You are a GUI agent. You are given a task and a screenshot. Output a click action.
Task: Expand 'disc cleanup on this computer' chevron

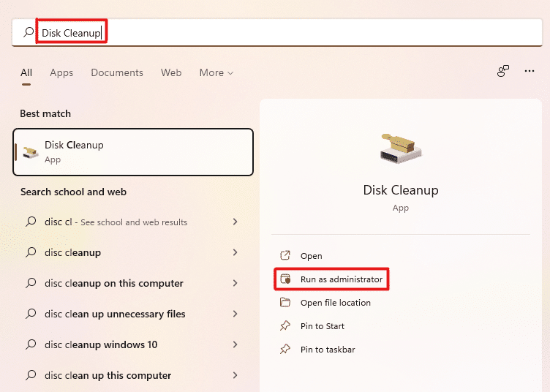236,283
